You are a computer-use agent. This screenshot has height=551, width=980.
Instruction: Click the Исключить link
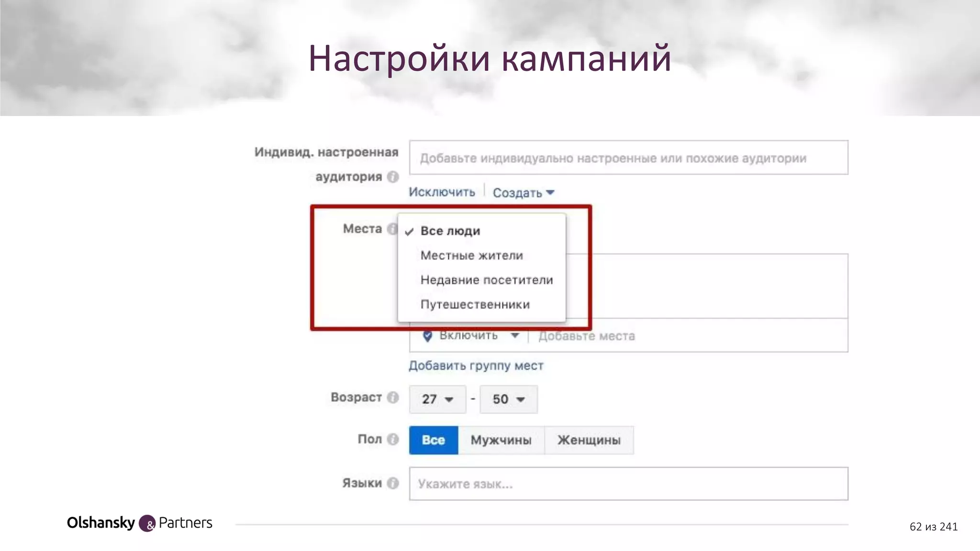coord(442,192)
